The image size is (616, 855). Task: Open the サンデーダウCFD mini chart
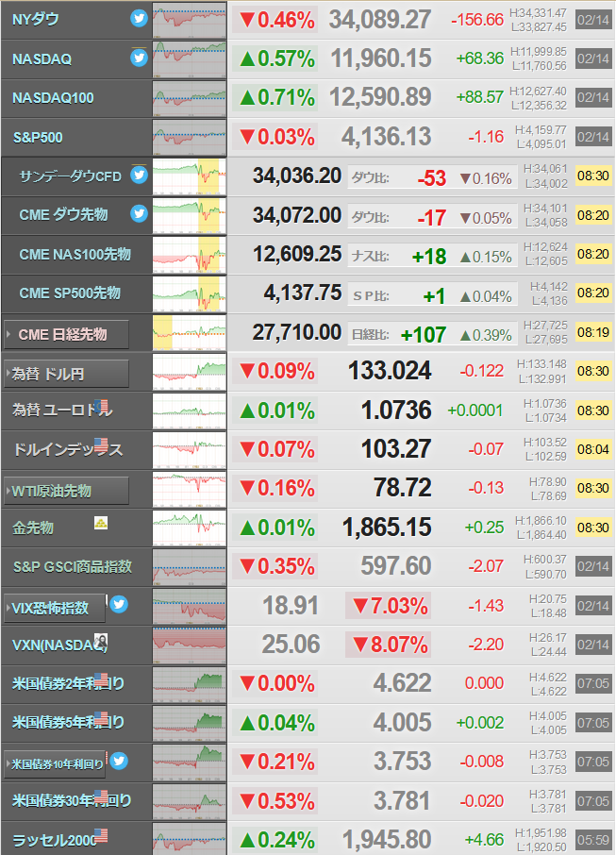point(190,176)
